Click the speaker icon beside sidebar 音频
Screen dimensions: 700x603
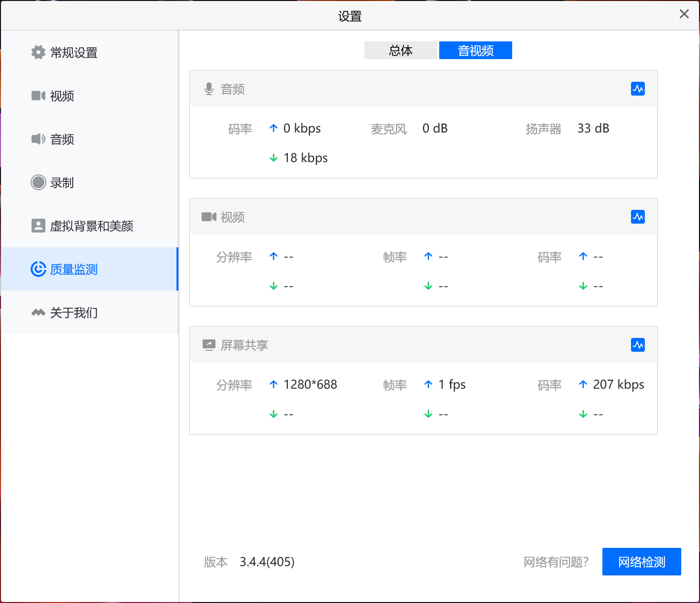pos(38,139)
